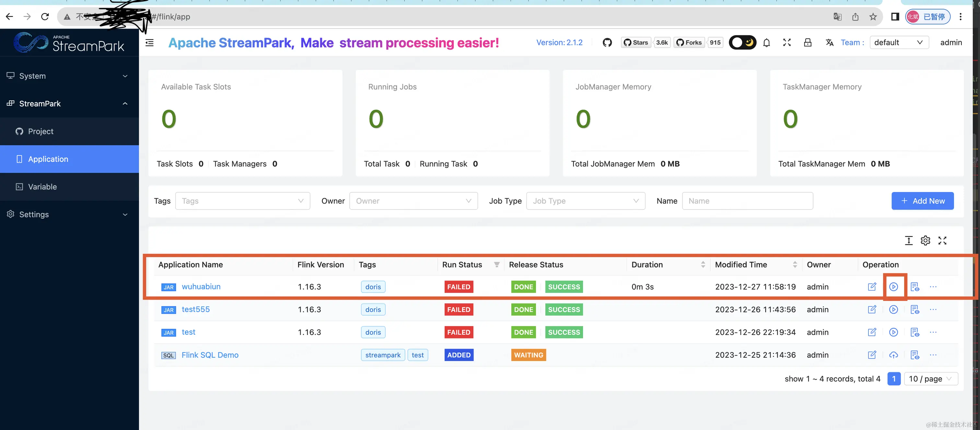Open the StreamPark logo home
Viewport: 980px width, 430px height.
(x=69, y=42)
